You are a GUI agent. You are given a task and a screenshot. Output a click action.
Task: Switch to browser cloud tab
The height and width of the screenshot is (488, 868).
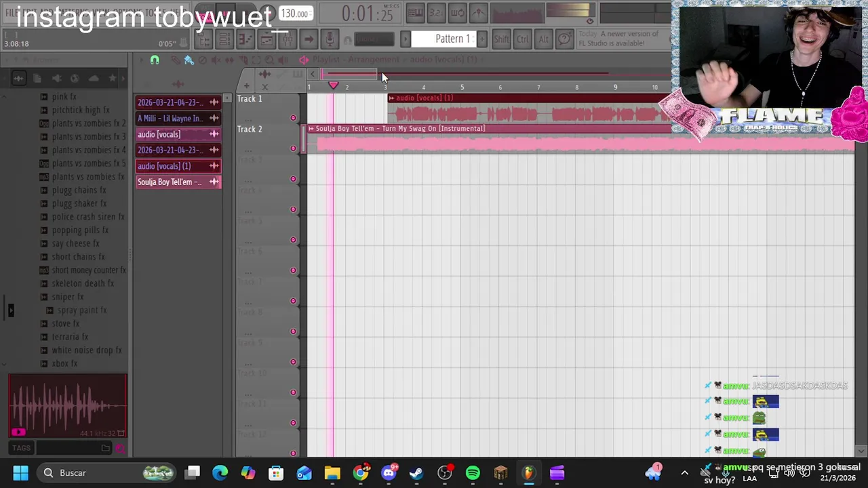tap(94, 79)
